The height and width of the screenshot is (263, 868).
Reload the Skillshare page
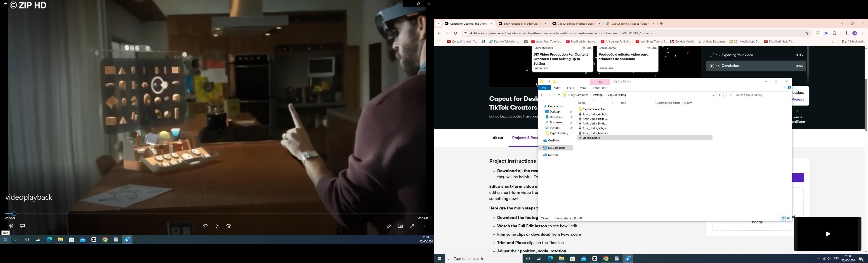tap(455, 33)
